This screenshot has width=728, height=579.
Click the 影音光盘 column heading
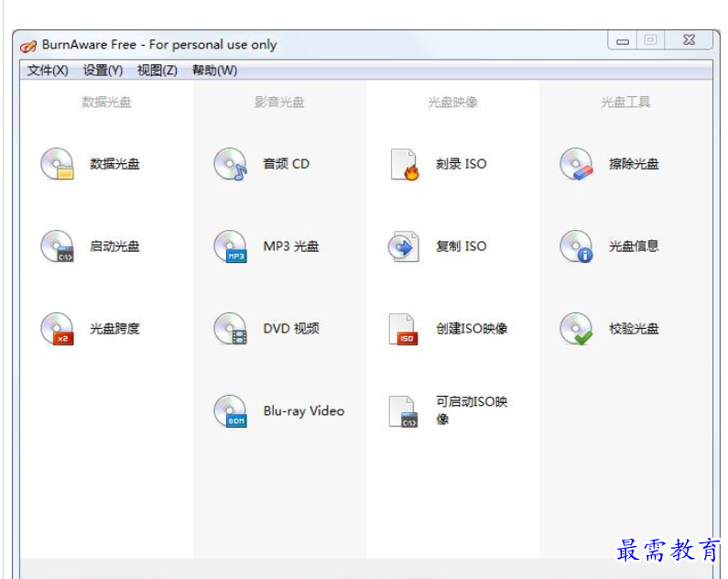(279, 102)
